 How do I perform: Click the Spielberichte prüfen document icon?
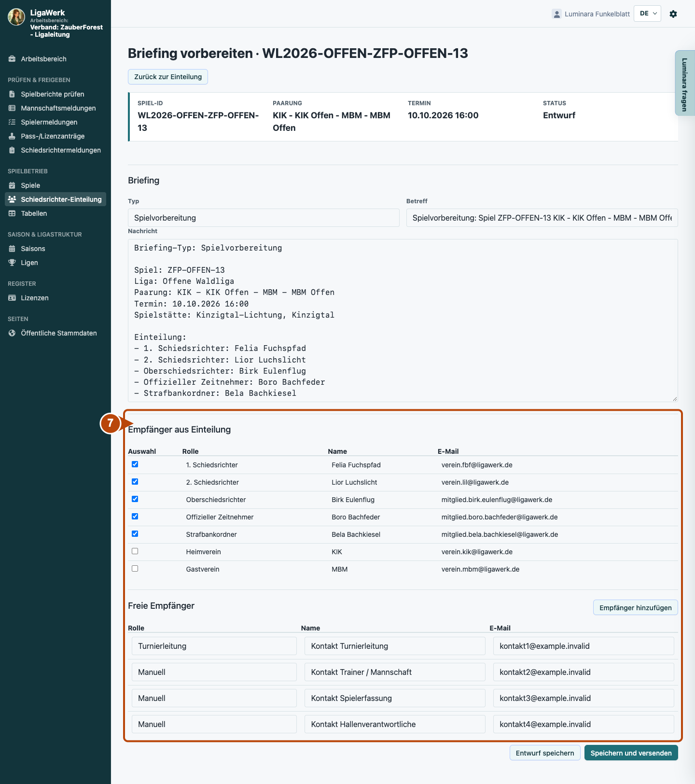point(12,94)
